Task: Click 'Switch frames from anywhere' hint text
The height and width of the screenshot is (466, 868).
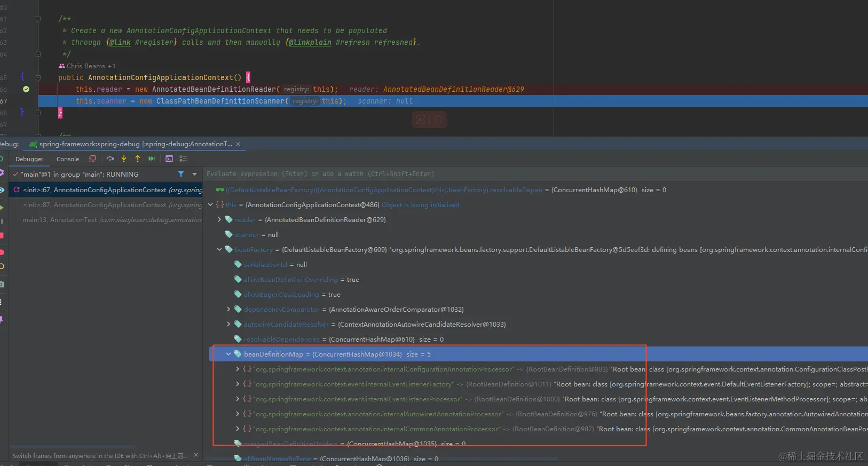Action: point(100,455)
